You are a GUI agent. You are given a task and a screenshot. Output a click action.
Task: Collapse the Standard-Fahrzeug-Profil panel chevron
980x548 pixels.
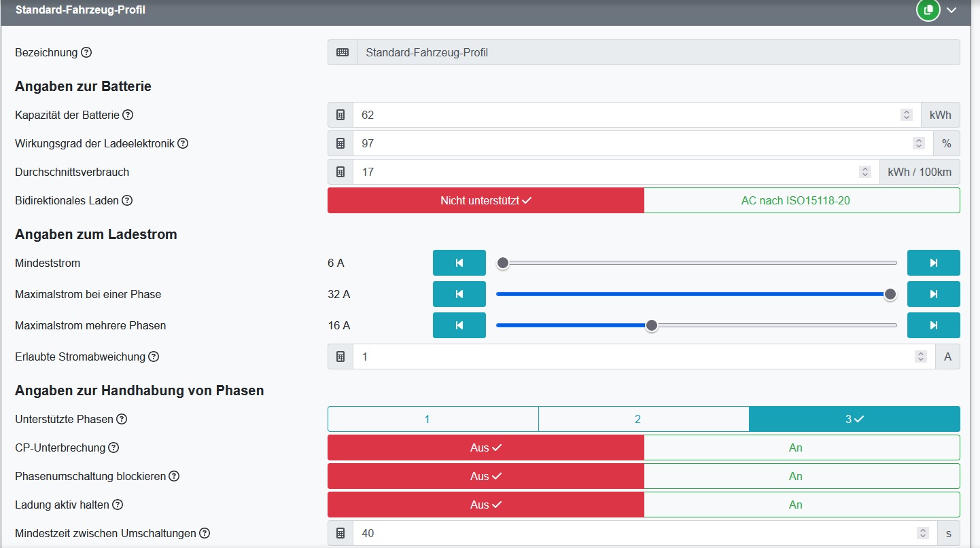click(951, 10)
